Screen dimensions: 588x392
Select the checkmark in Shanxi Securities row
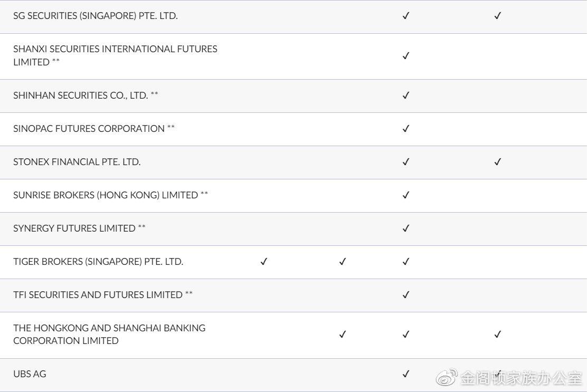(405, 55)
